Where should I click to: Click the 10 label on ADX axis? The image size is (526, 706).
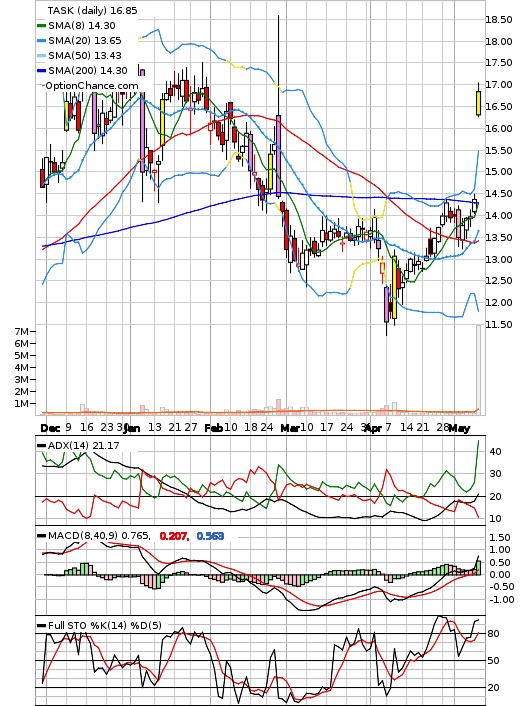[495, 519]
